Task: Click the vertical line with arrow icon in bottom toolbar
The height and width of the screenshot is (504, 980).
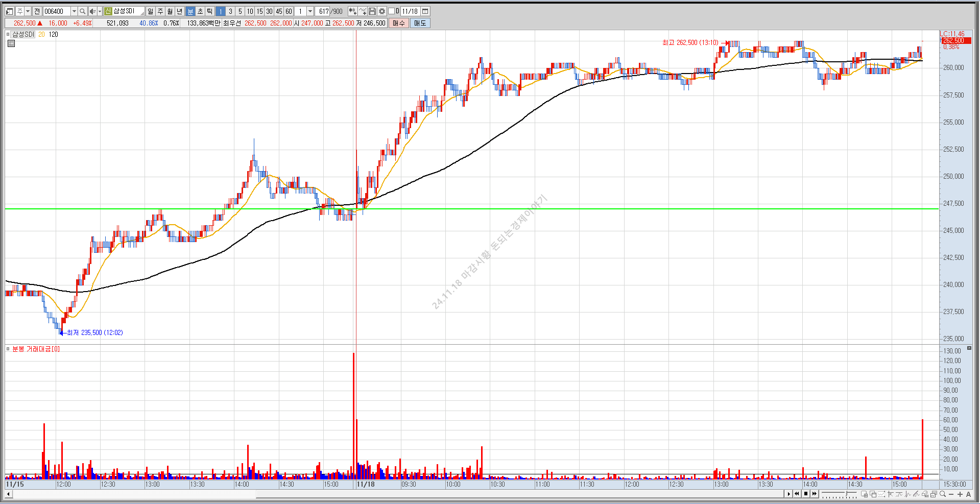Action: pos(890,494)
